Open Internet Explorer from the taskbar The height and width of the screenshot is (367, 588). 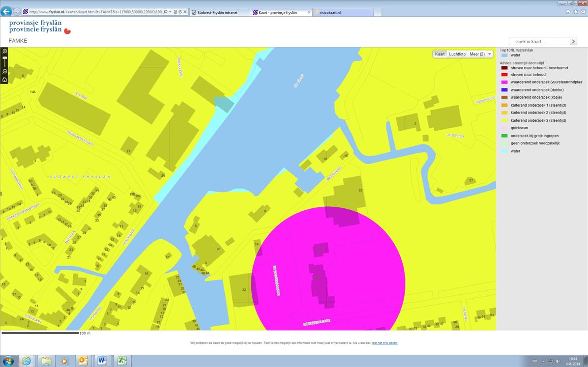click(x=27, y=361)
